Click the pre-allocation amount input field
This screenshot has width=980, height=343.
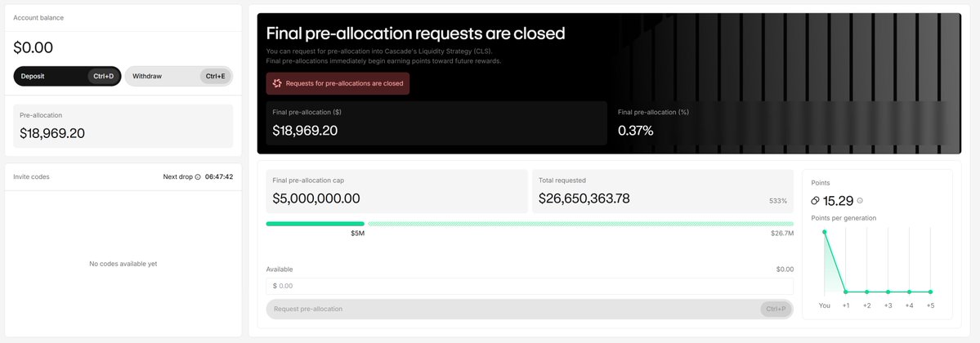530,286
